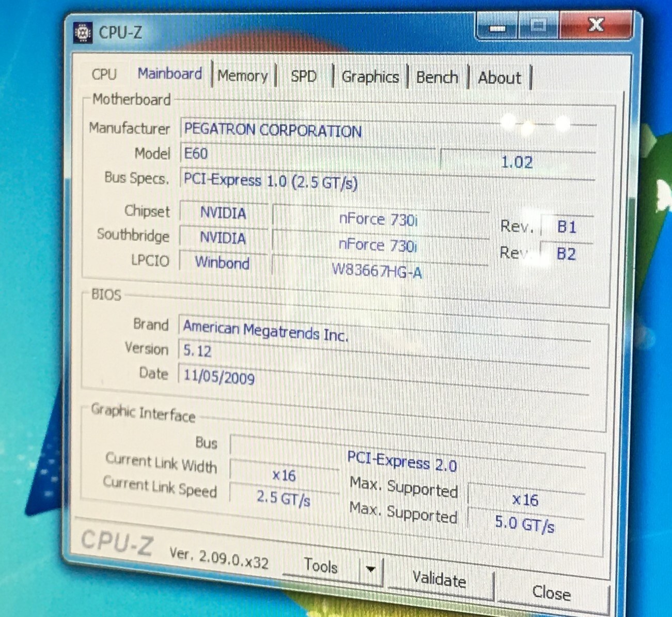Click the southbridge revision B2 field

pos(566,254)
